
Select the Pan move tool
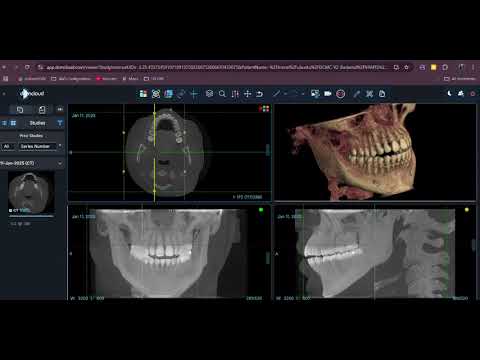coord(247,94)
